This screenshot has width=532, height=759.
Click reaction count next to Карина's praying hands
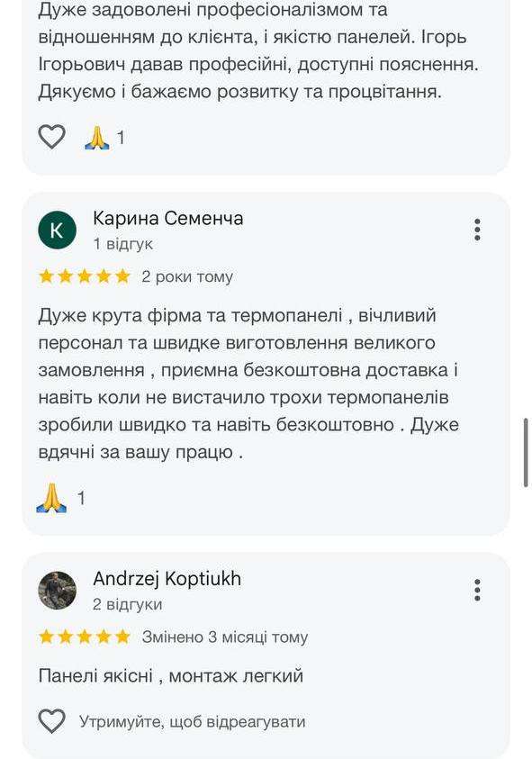tap(81, 498)
